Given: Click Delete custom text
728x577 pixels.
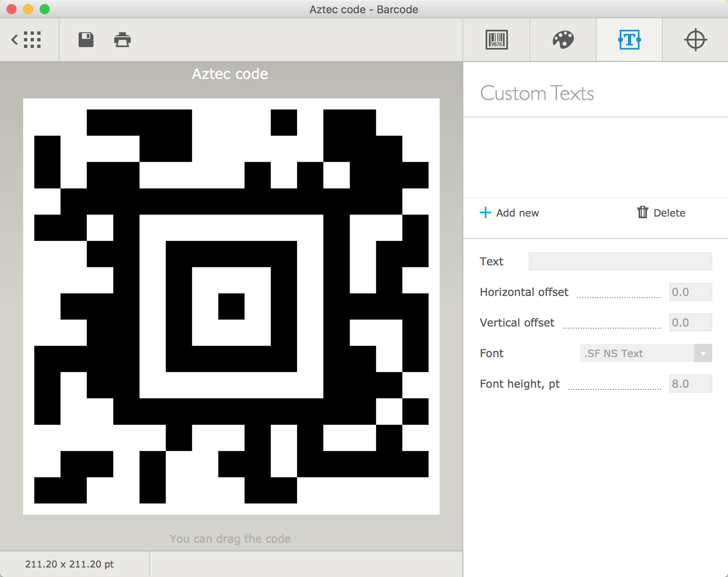Looking at the screenshot, I should 661,213.
